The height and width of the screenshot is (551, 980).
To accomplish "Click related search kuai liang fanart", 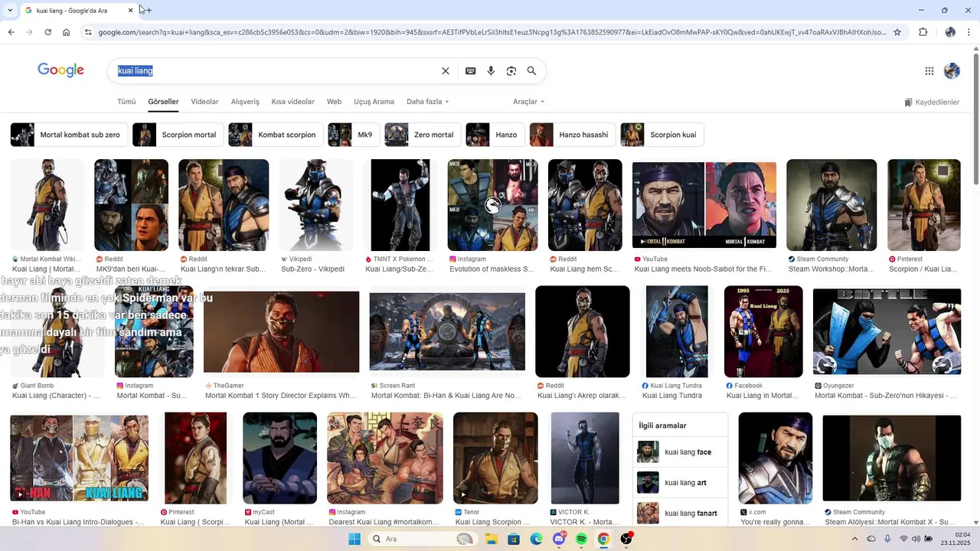I will click(x=680, y=514).
